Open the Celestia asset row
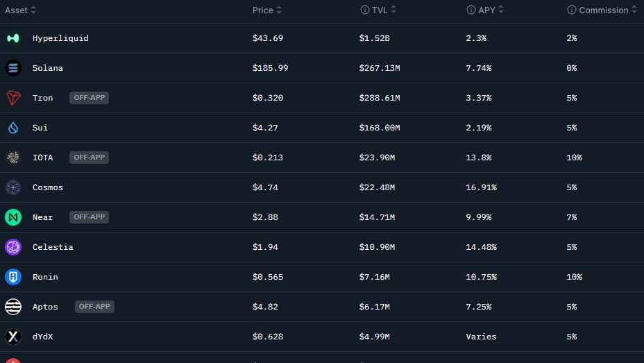This screenshot has width=644, height=363. (x=322, y=247)
